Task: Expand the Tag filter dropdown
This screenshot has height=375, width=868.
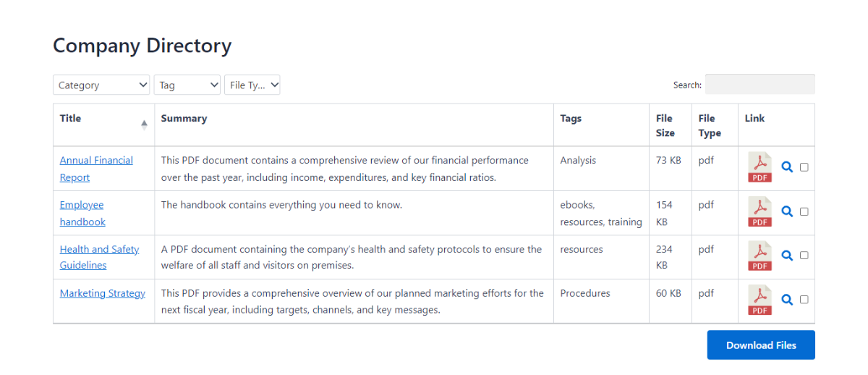Action: coord(187,85)
